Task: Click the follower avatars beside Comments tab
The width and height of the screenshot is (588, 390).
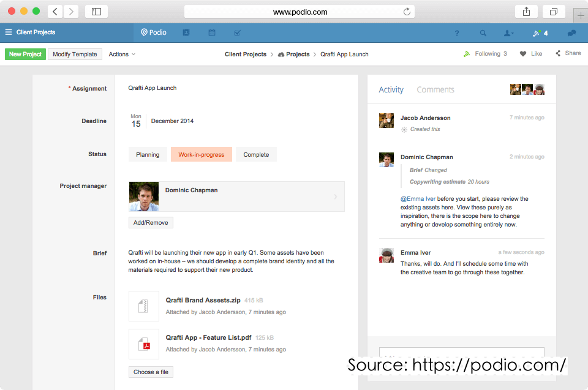Action: [527, 89]
